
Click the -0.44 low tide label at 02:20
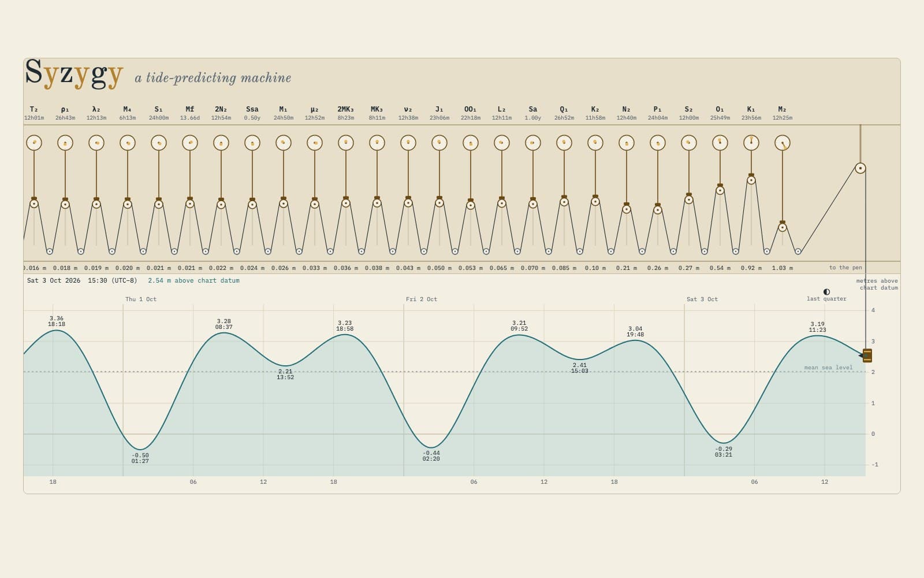pos(431,456)
